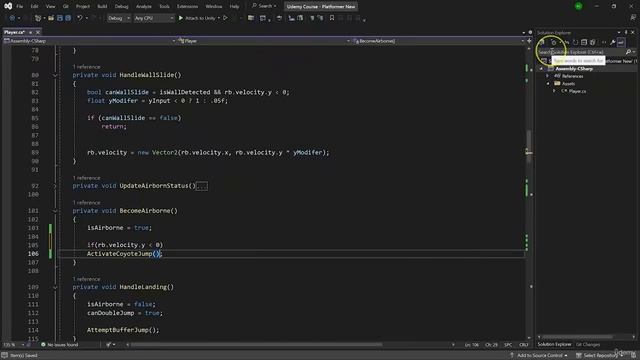Screen dimensions: 640x360
Task: Click the collapsed code ellipsis after UpdateAirbornStatus
Action: click(202, 186)
